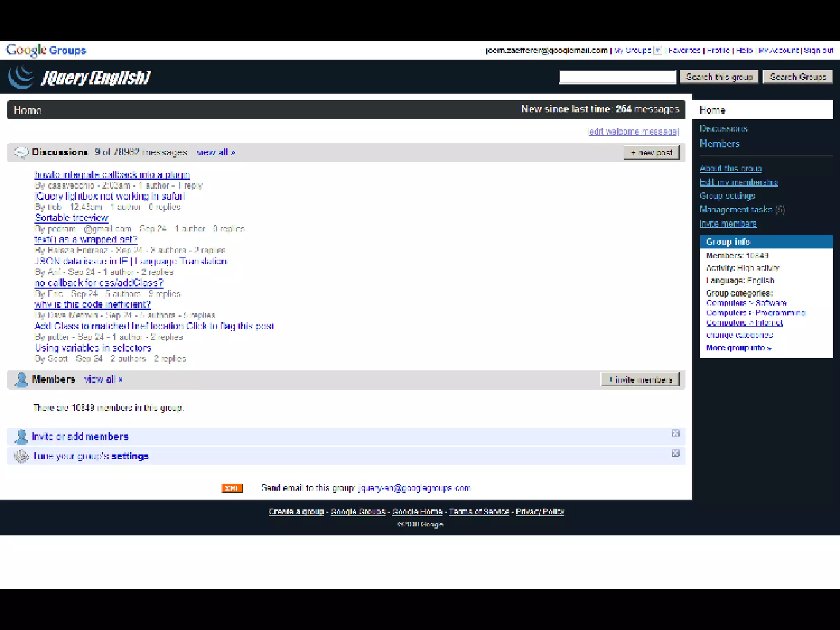Dismiss the Tune your group's settings row
Viewport: 840px width, 630px height.
pyautogui.click(x=676, y=453)
